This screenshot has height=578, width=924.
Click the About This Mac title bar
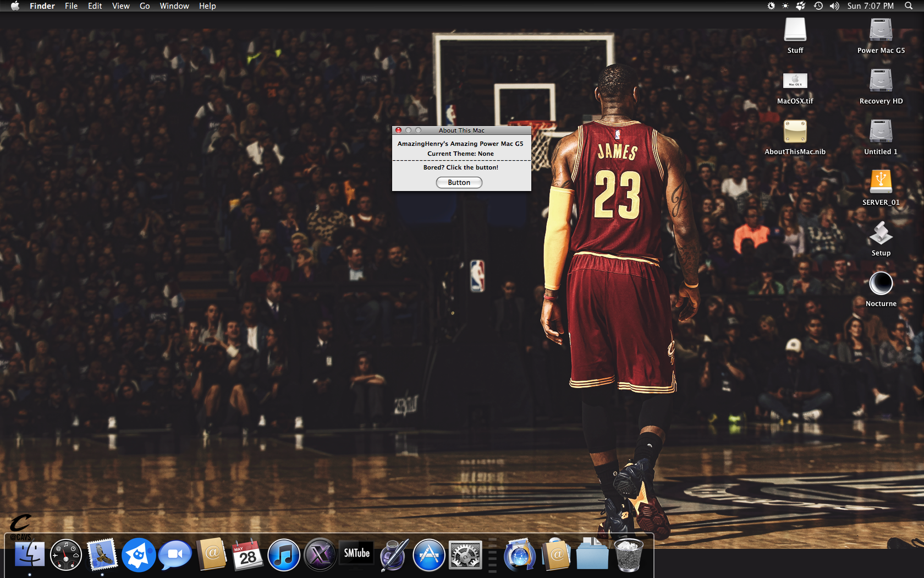(x=461, y=130)
